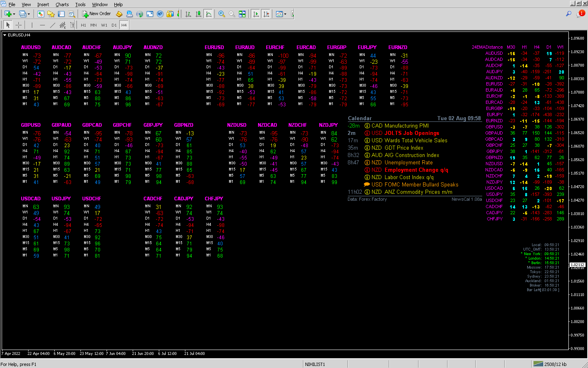Screen dimensions: 588x368
Task: Click the JOLTS Job Openings calendar entry
Action: 412,133
